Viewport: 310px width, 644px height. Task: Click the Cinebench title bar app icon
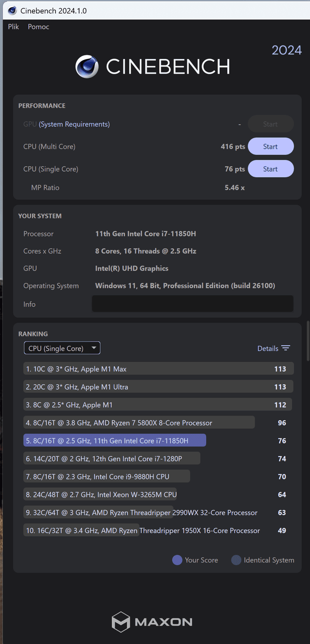[13, 10]
